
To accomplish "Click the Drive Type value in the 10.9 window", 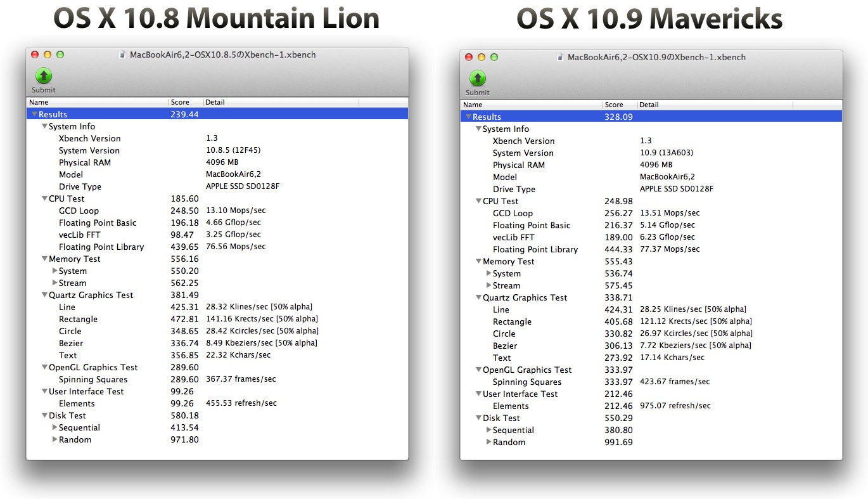I will coord(677,189).
